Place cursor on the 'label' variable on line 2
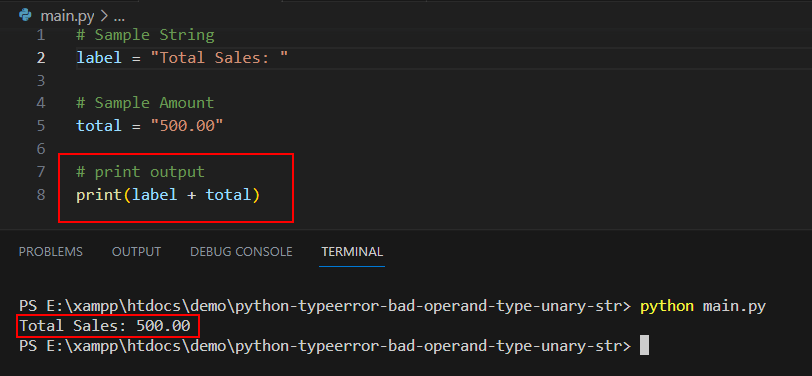This screenshot has width=812, height=376. pos(99,57)
